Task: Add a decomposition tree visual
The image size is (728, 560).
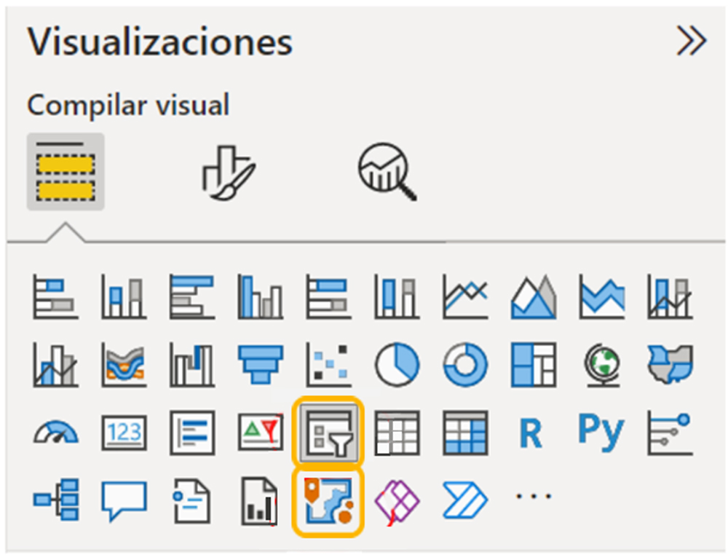Action: coord(56,500)
